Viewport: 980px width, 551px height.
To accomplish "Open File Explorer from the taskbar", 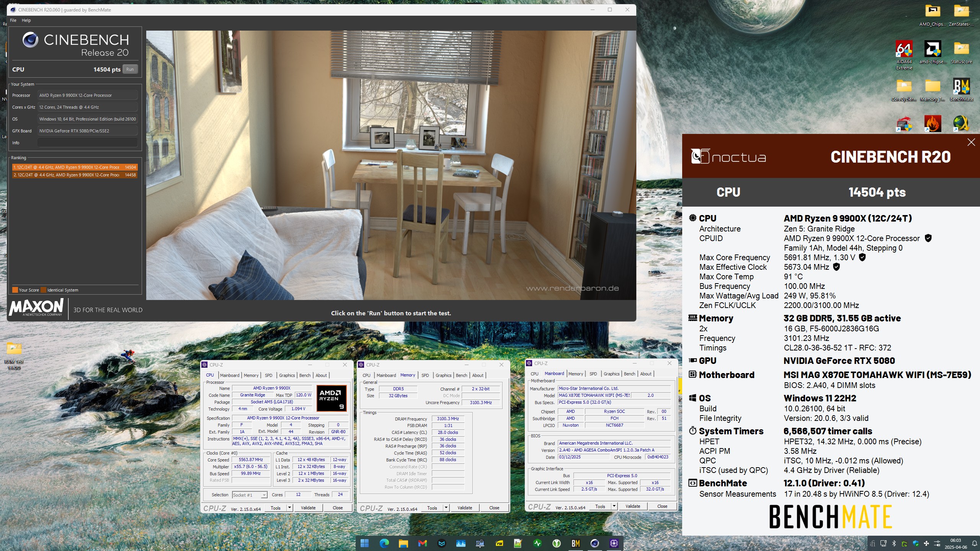I will coord(403,543).
